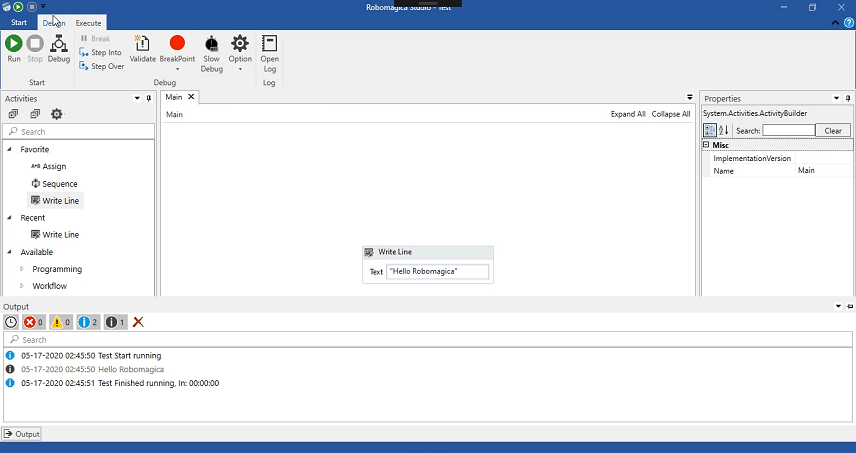Image resolution: width=856 pixels, height=453 pixels.
Task: Select Assign activity in Favorite
Action: coord(49,166)
